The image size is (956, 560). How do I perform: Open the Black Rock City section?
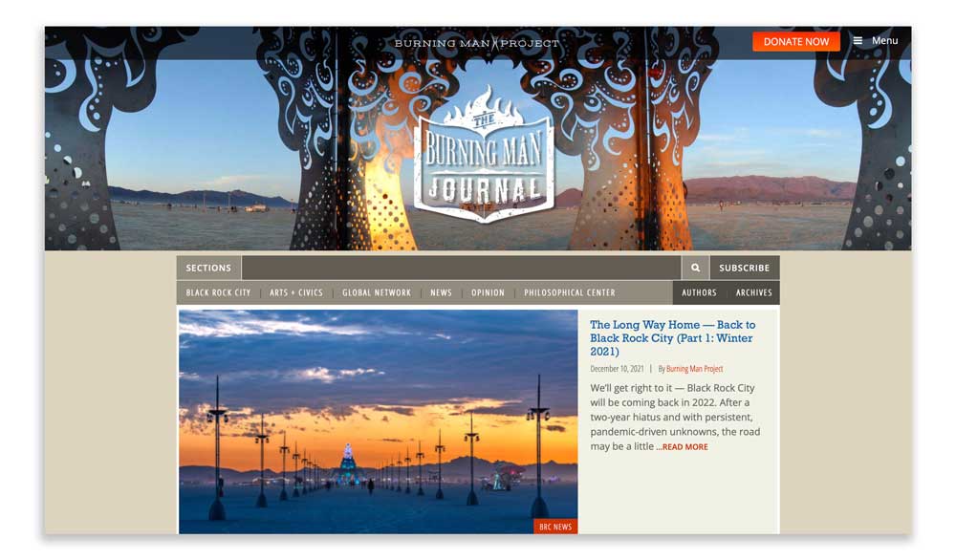[x=218, y=292]
